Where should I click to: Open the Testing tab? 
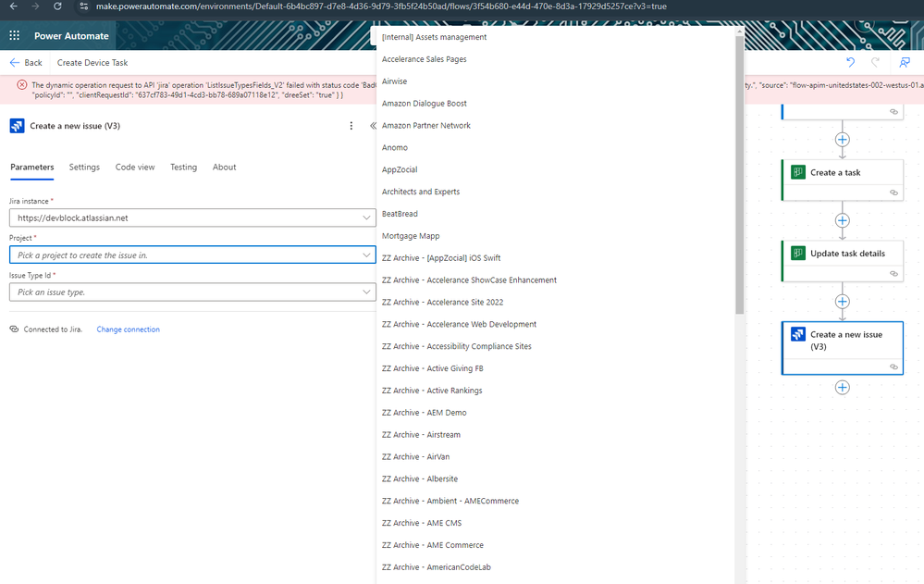[183, 167]
